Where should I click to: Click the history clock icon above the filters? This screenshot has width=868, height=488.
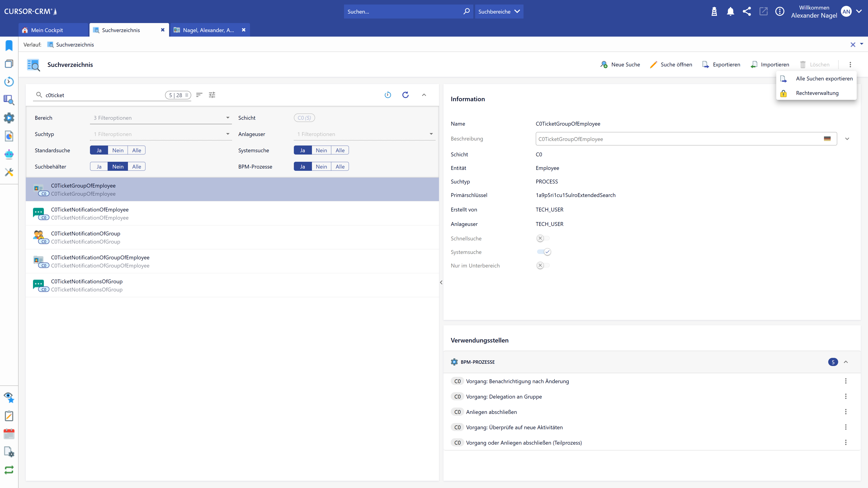coord(388,95)
